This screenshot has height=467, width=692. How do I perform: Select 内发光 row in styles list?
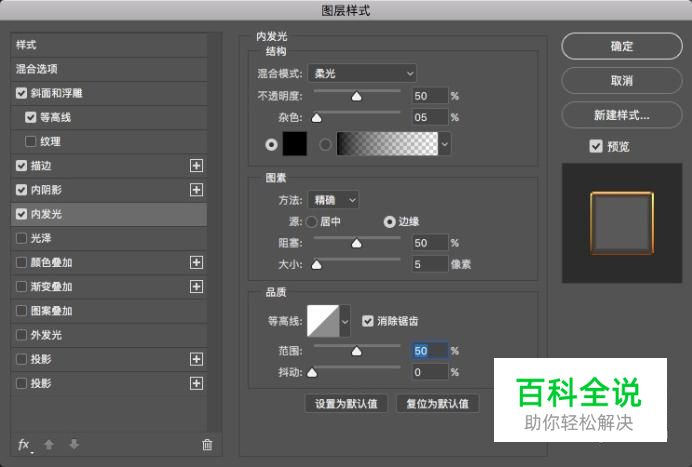tap(109, 214)
